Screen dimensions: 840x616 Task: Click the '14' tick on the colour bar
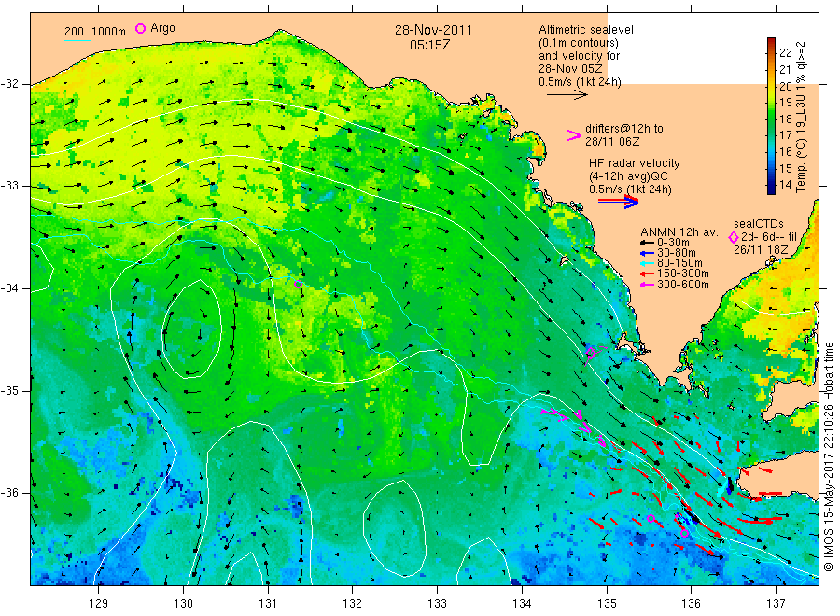785,185
